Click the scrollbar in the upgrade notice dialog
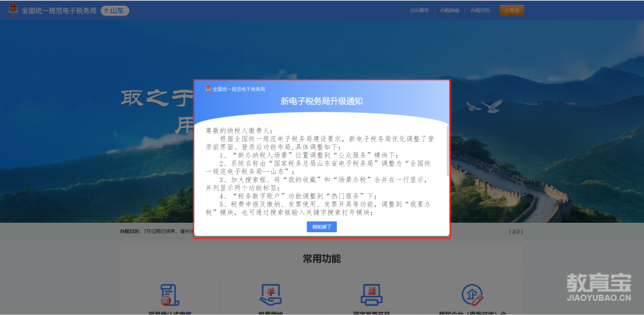This screenshot has width=644, height=315. click(x=448, y=150)
